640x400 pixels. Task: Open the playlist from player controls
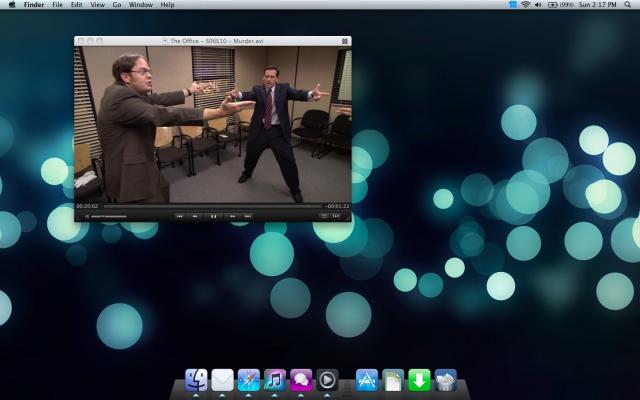coord(324,216)
